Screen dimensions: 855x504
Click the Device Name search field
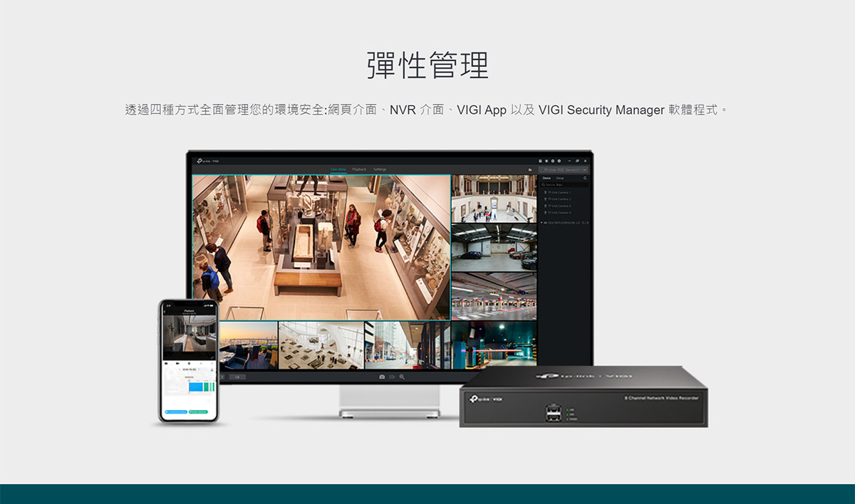564,185
